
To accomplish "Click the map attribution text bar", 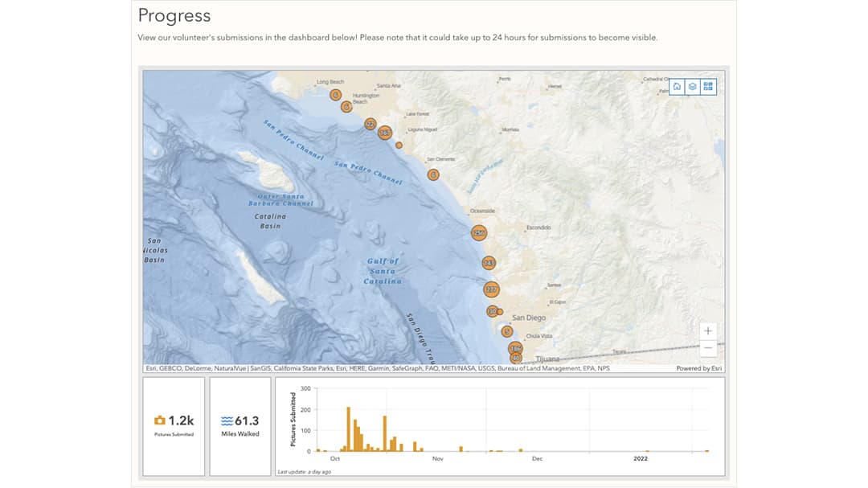I will click(x=378, y=368).
